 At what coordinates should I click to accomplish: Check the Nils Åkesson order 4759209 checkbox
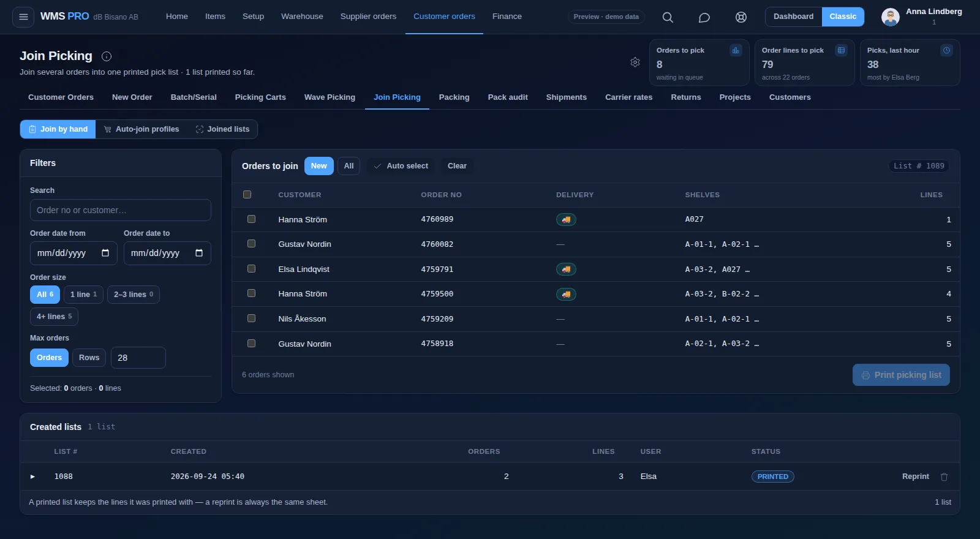pyautogui.click(x=251, y=318)
